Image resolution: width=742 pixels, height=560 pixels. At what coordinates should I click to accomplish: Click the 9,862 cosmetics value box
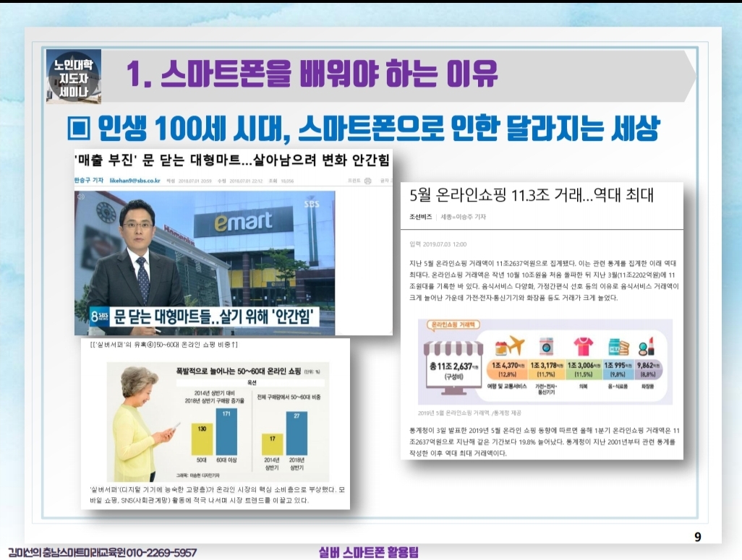coord(647,369)
